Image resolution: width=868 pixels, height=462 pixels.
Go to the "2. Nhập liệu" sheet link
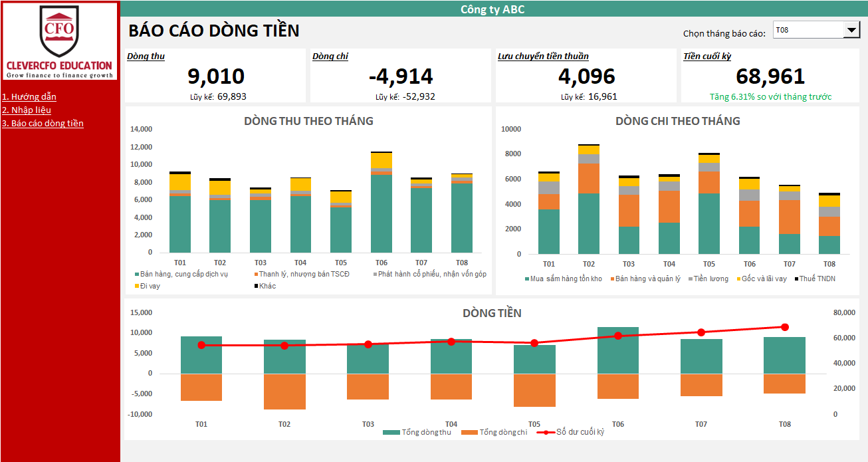click(x=27, y=110)
